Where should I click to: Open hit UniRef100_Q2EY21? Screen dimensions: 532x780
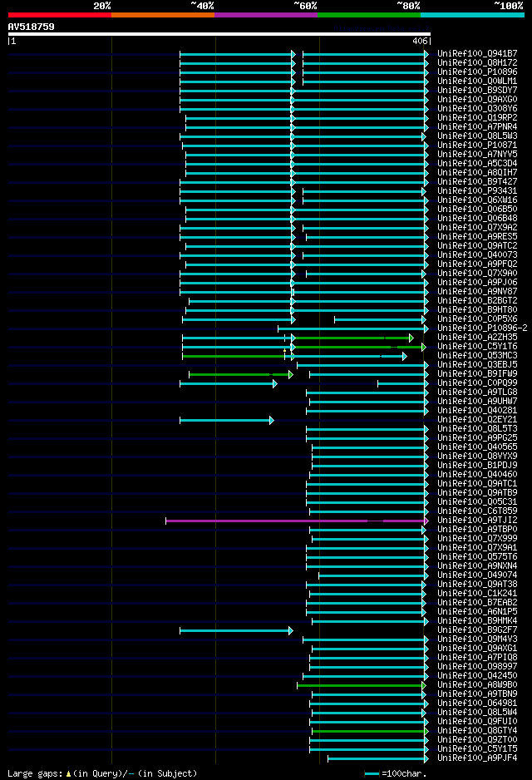(x=477, y=419)
